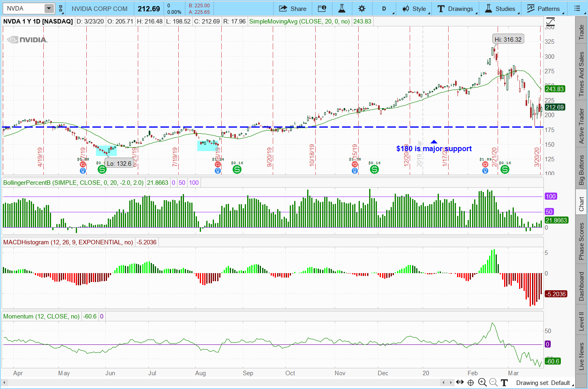Screen dimensions: 588x389
Task: Activate the crosshair pan tool icon
Action: pyautogui.click(x=470, y=382)
